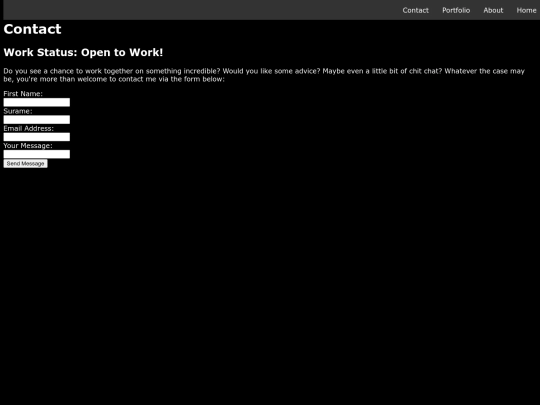Focus the Email Address field

pos(37,137)
